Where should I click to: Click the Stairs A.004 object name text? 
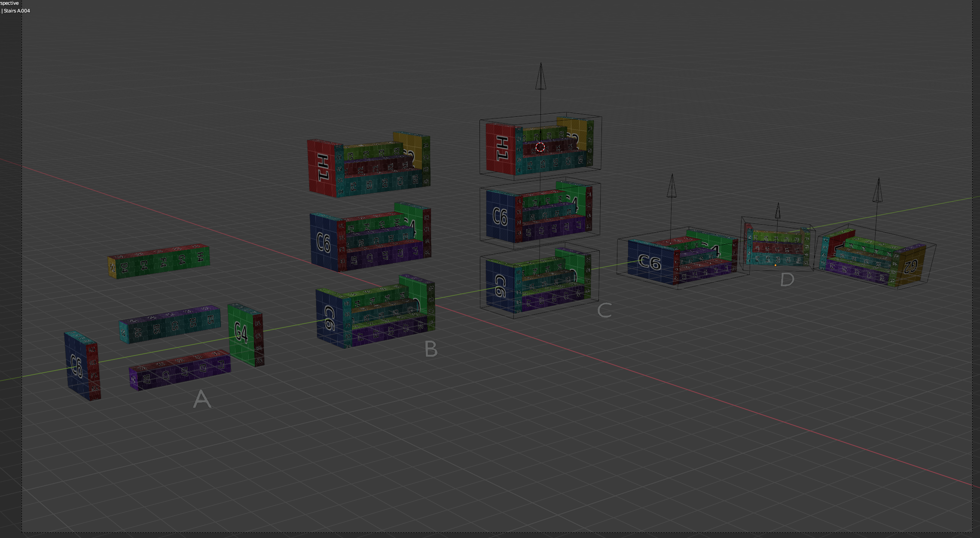(x=17, y=11)
